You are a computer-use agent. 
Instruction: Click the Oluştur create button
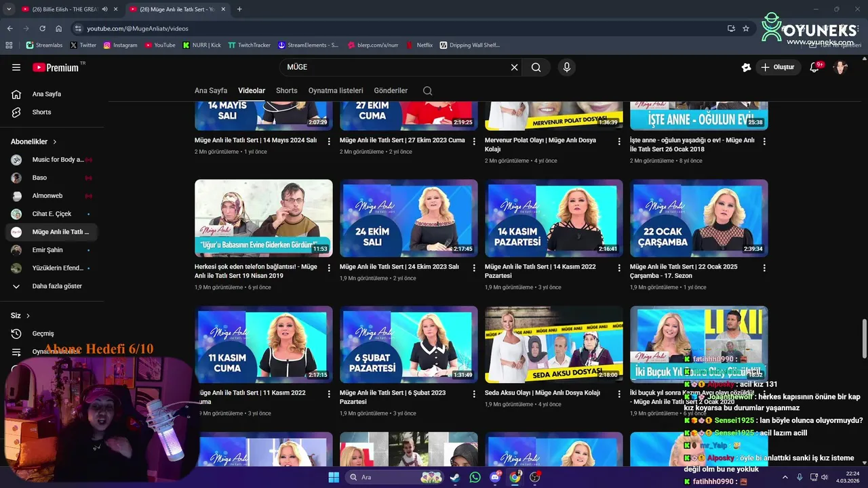click(777, 67)
